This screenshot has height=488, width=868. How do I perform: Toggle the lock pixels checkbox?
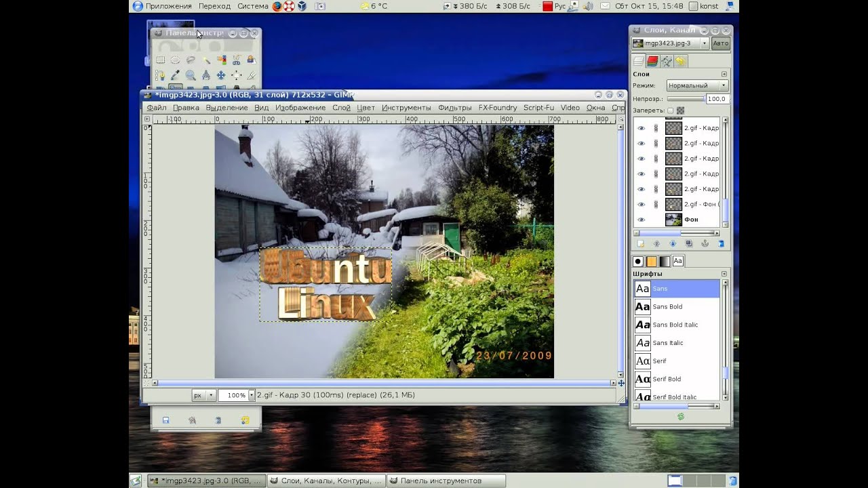click(671, 110)
